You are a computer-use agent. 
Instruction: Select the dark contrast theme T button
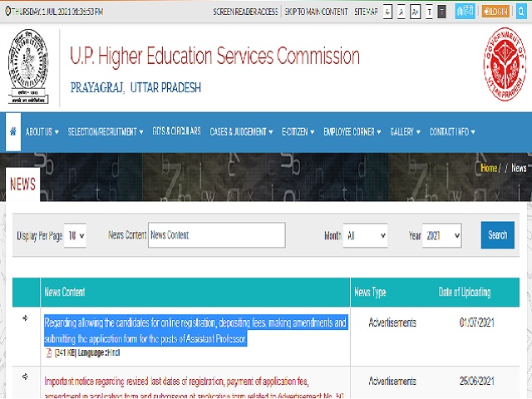pos(441,12)
